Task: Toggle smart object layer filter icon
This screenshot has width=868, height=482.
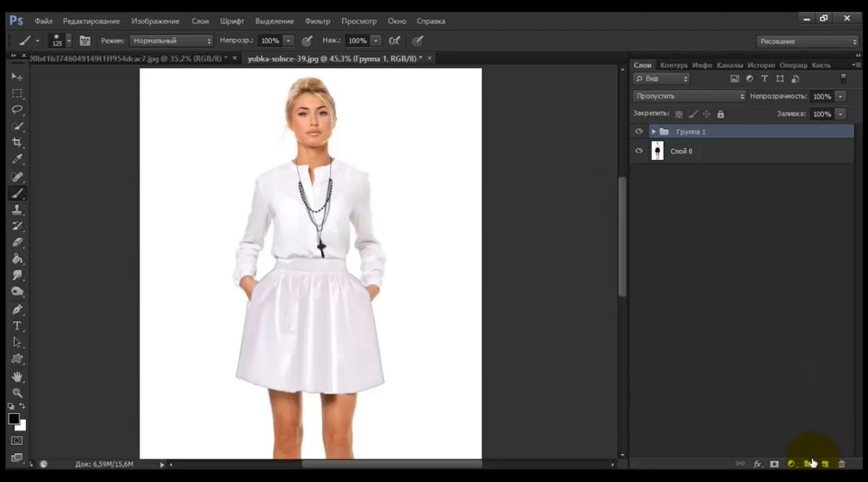Action: pyautogui.click(x=795, y=79)
